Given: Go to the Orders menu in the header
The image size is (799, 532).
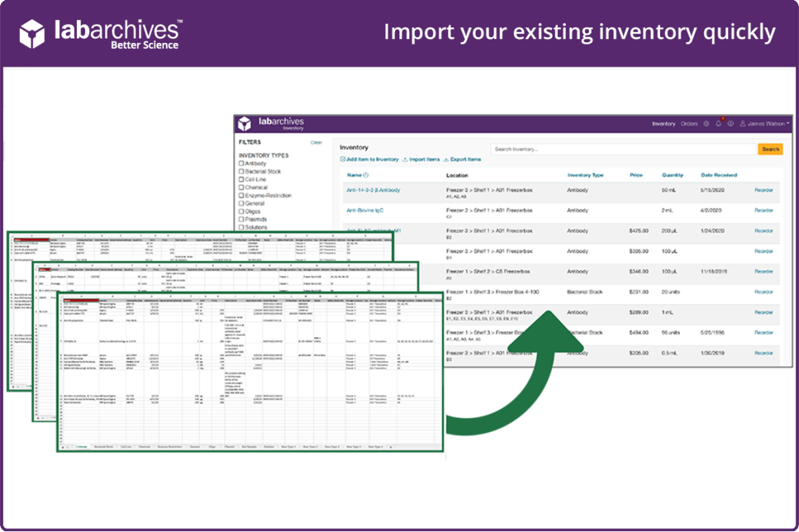Looking at the screenshot, I should [x=689, y=124].
